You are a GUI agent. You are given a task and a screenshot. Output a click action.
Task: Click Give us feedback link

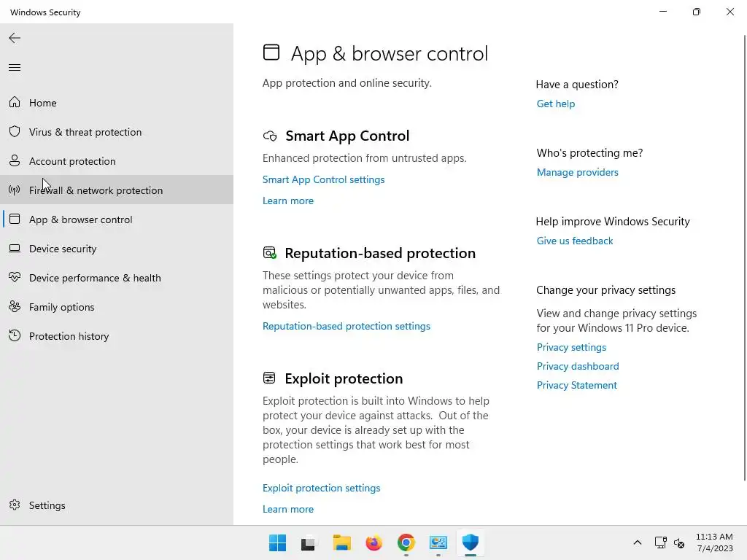pos(575,241)
